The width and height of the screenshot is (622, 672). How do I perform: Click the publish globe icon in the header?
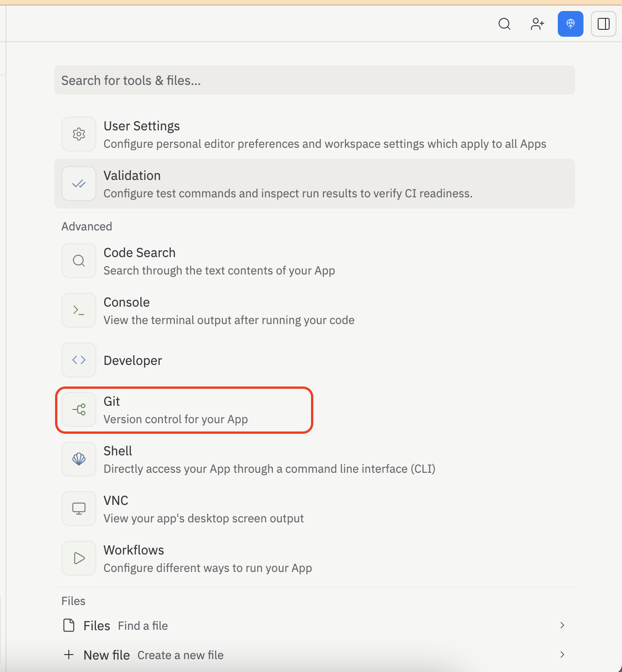[570, 24]
